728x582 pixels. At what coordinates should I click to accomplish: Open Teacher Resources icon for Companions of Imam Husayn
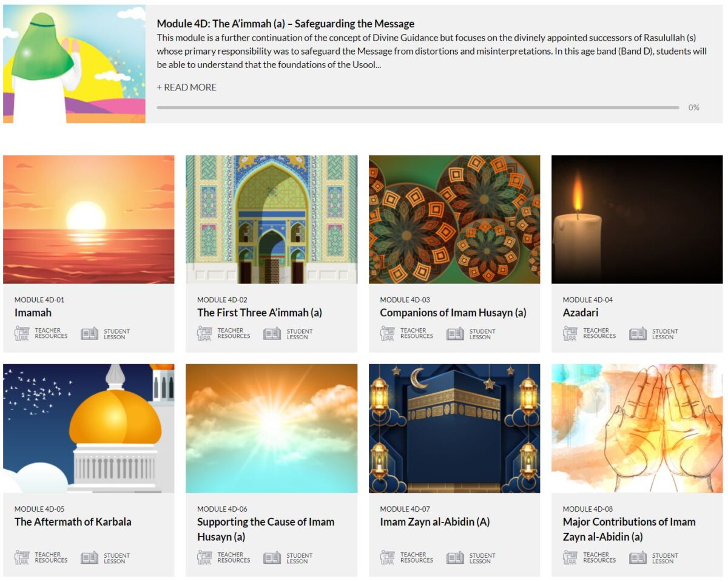point(388,333)
